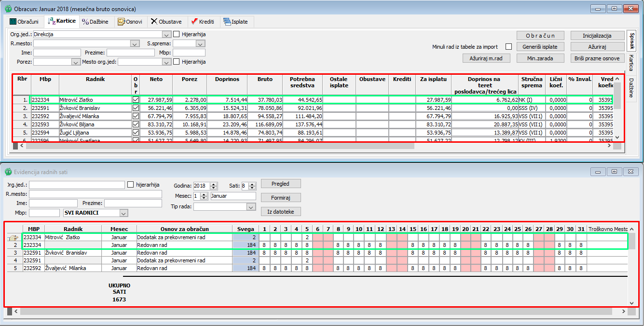Expand the Tip rada dropdown

[250, 207]
